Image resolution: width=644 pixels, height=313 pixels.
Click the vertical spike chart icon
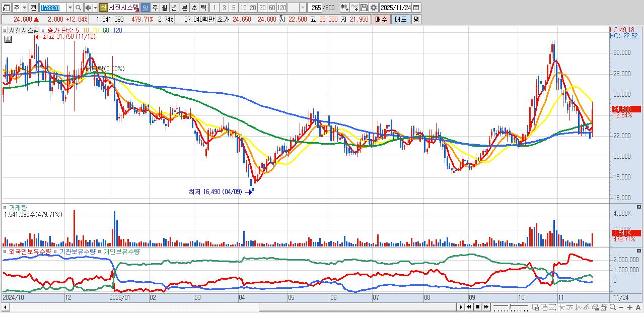click(578, 307)
